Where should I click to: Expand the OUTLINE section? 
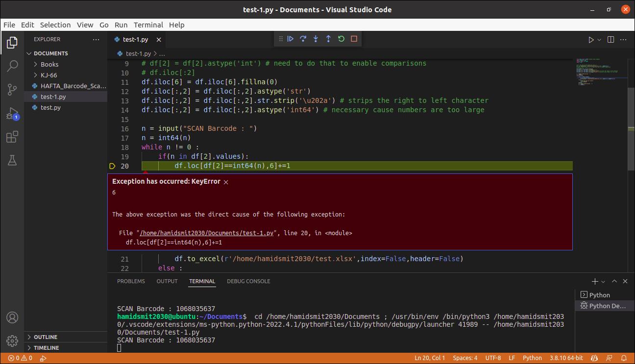pos(66,337)
